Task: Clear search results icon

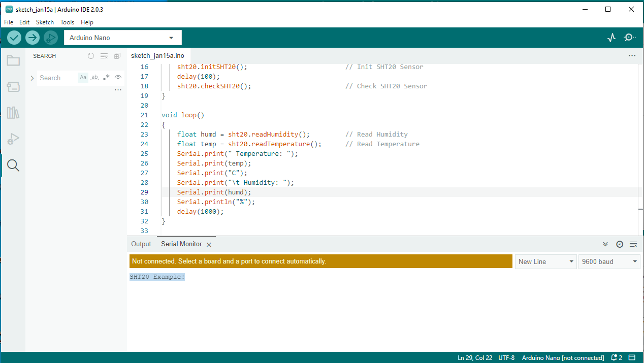Action: point(104,56)
